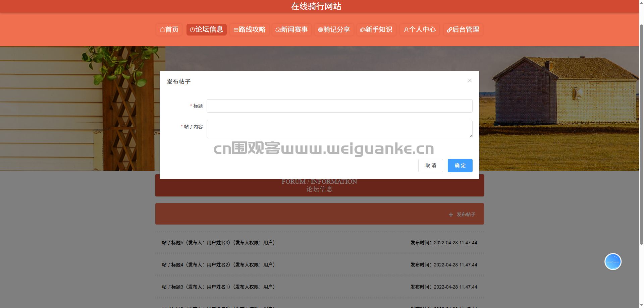644x308 pixels.
Task: Click the 取消 button
Action: tap(431, 166)
